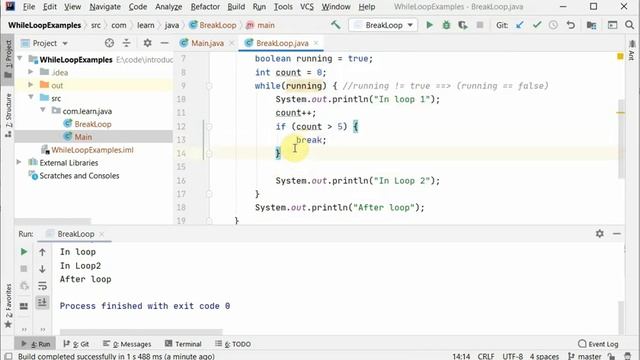This screenshot has width=640, height=360.
Task: Select WhileLoopExamples.iml file
Action: pyautogui.click(x=92, y=150)
